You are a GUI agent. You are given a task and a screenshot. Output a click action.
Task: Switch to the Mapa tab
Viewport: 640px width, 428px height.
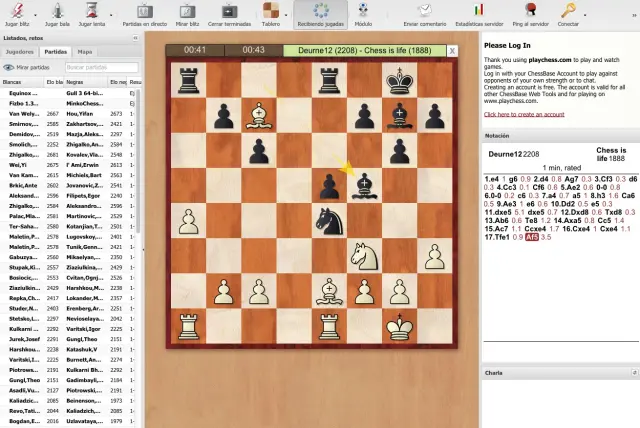85,50
